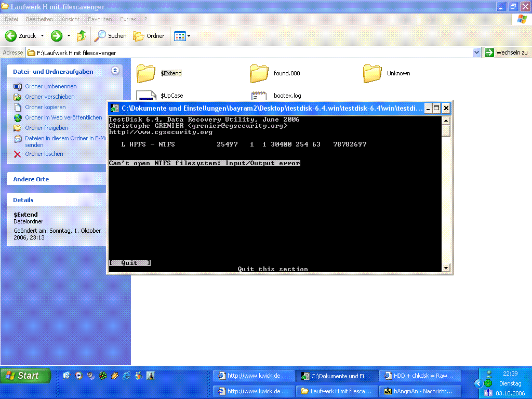Open the Forward history dropdown arrow
Viewport: 532px width, 399px height.
[69, 36]
